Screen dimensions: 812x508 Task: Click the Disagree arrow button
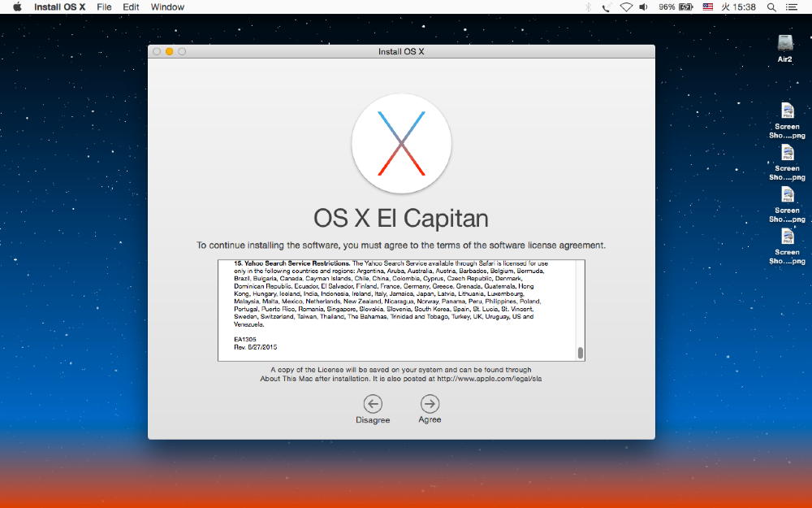373,403
